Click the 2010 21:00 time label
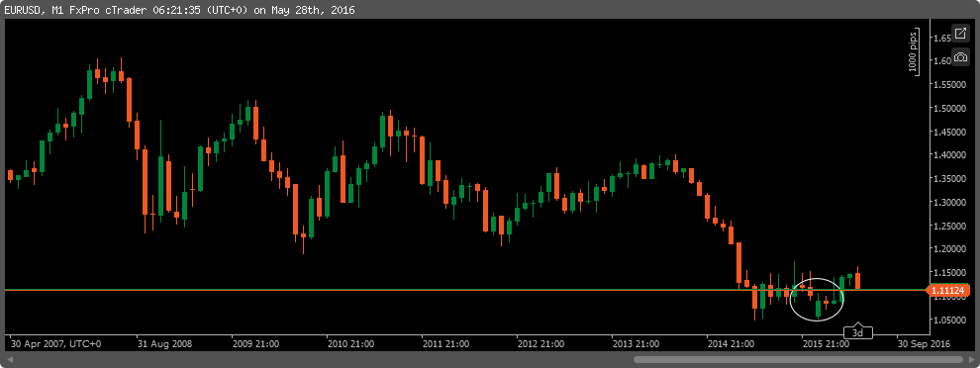980x368 pixels. click(x=350, y=343)
